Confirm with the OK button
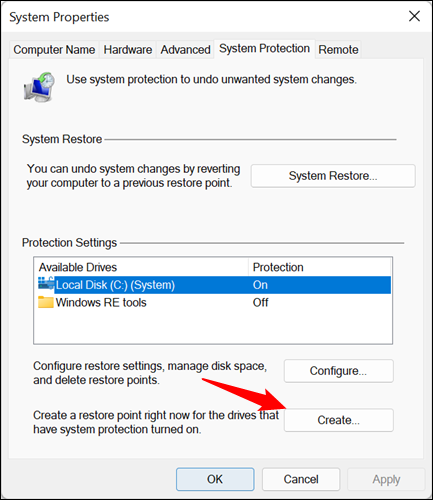 [x=215, y=479]
